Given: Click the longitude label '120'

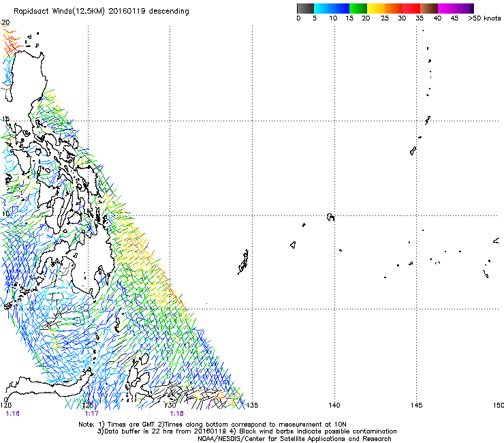Looking at the screenshot, I should pos(5,405).
